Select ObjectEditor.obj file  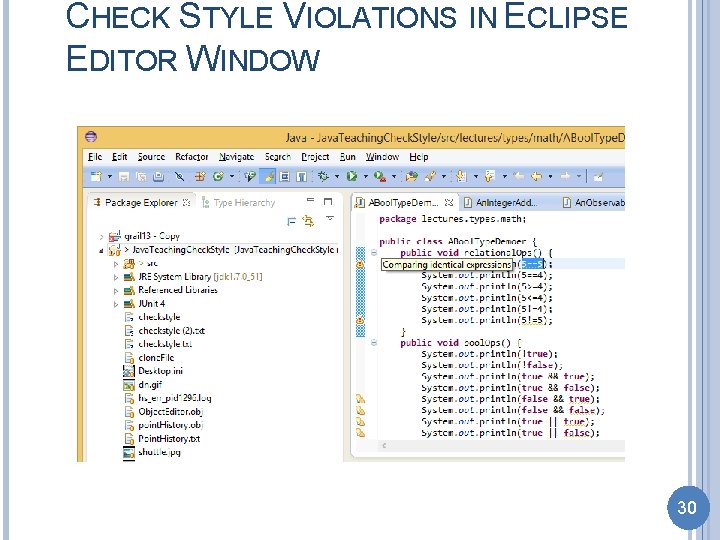(163, 411)
